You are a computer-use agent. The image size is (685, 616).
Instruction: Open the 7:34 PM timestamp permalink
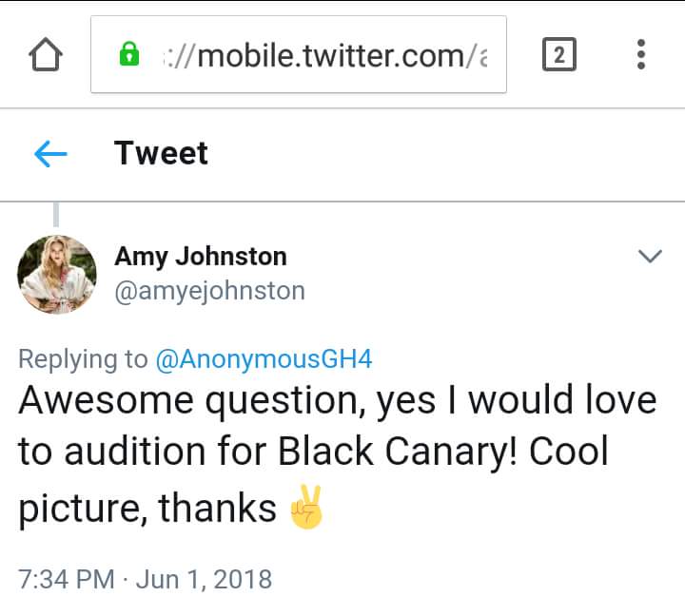(67, 578)
